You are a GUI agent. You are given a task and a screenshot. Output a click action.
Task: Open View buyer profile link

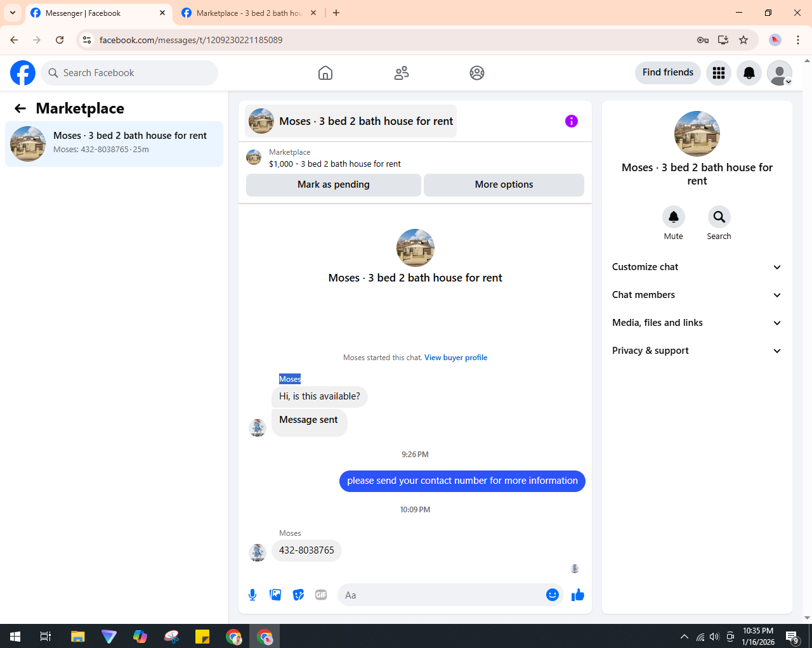click(x=455, y=358)
